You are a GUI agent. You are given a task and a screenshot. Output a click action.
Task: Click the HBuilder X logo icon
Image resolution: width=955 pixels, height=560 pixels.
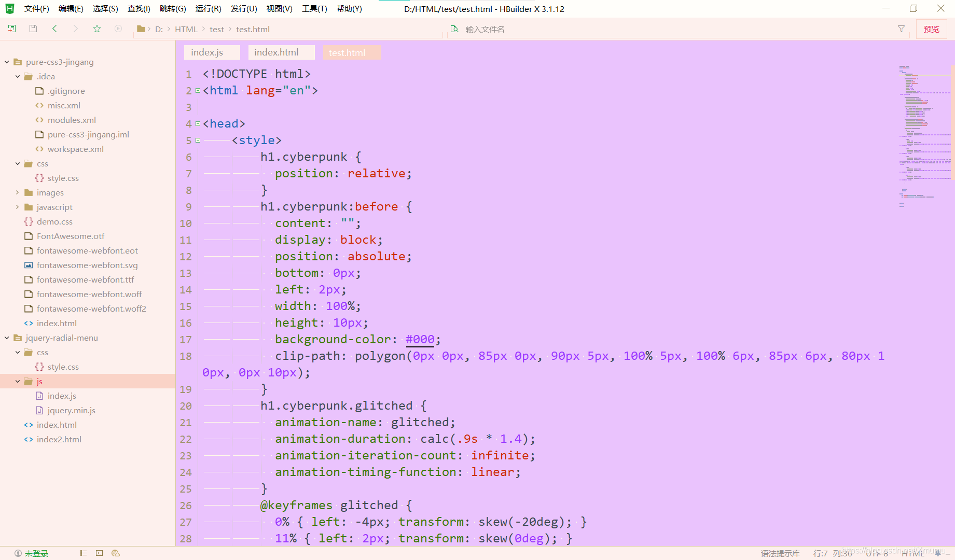9,9
